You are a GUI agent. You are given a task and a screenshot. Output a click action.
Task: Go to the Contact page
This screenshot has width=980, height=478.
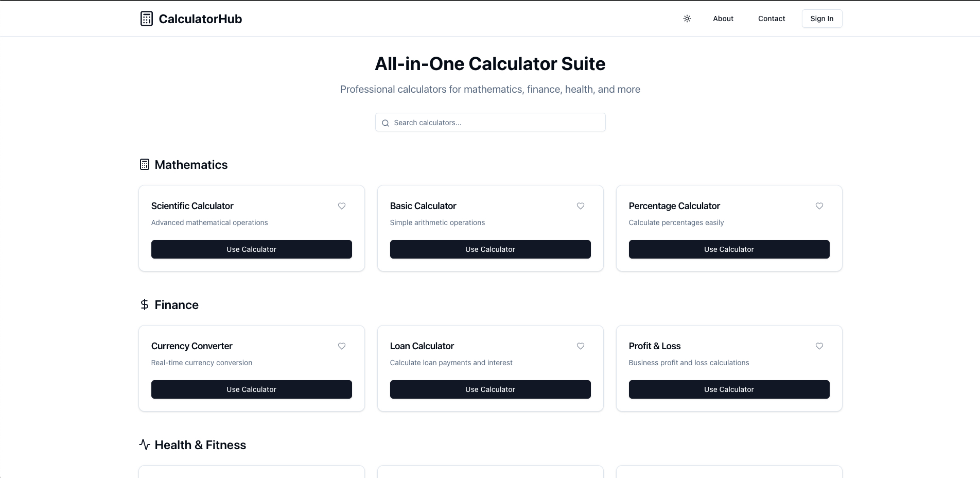coord(772,19)
